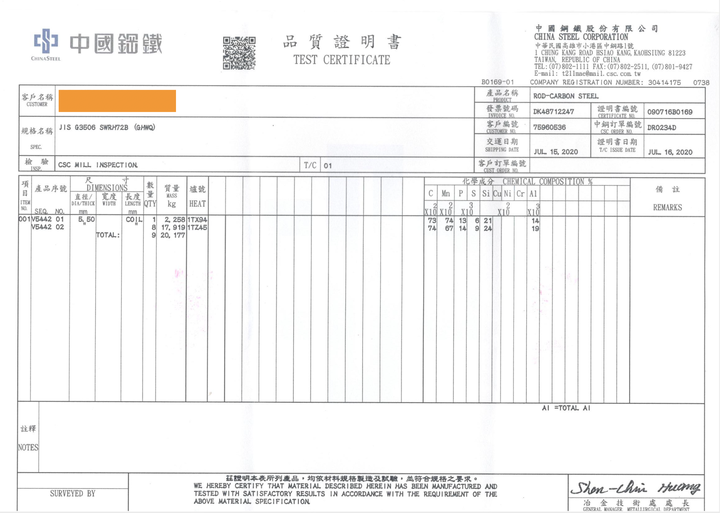Select 'CHINA STEEL CORPORATION' company name
The height and width of the screenshot is (513, 720).
tap(581, 37)
